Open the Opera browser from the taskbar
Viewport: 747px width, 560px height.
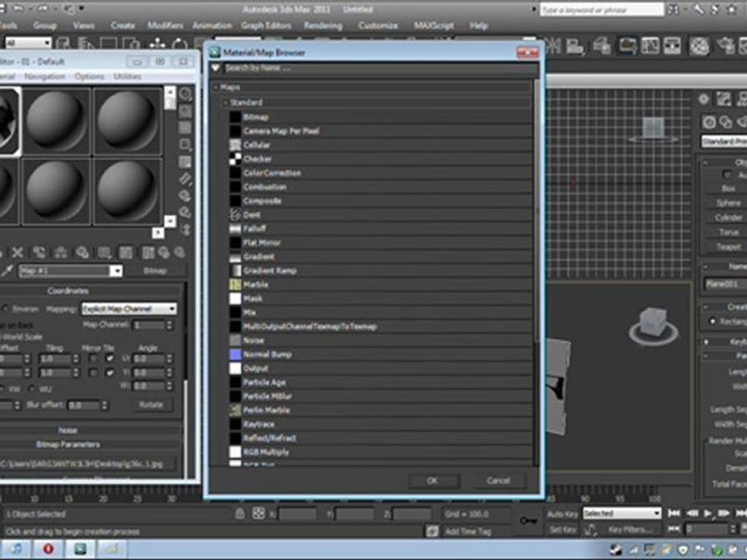pyautogui.click(x=48, y=549)
